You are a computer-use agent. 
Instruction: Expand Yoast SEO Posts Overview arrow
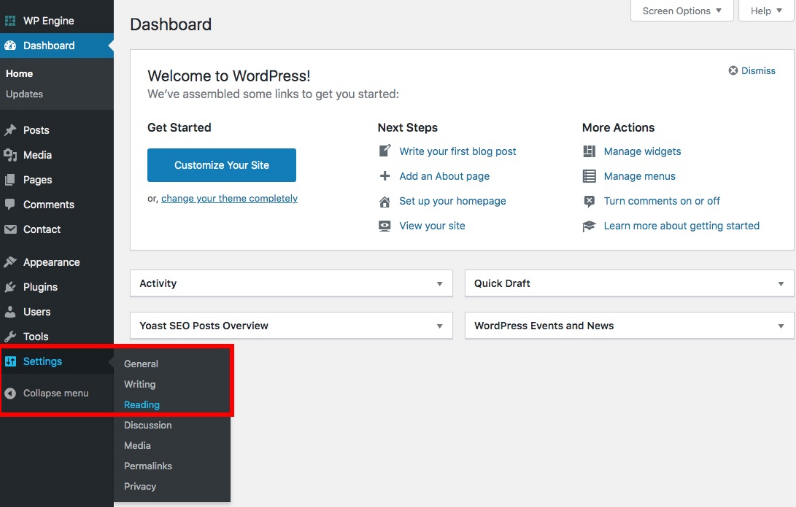click(440, 326)
